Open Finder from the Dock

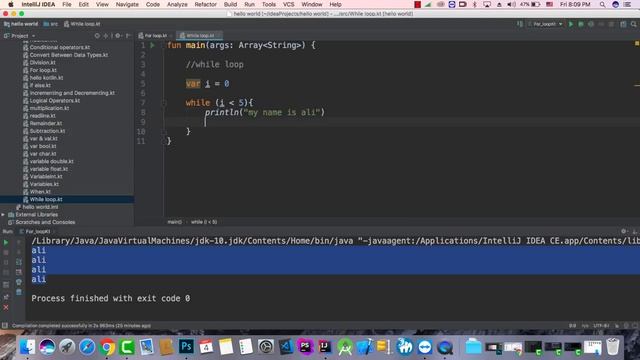(27, 347)
